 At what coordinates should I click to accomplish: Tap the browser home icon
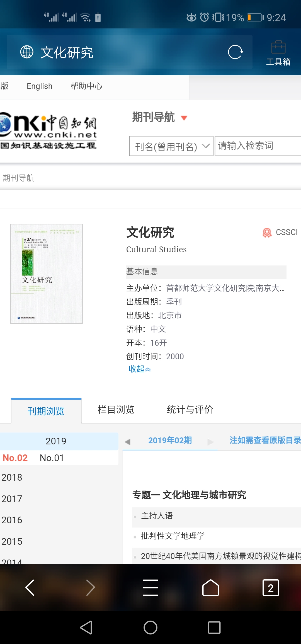tap(210, 587)
